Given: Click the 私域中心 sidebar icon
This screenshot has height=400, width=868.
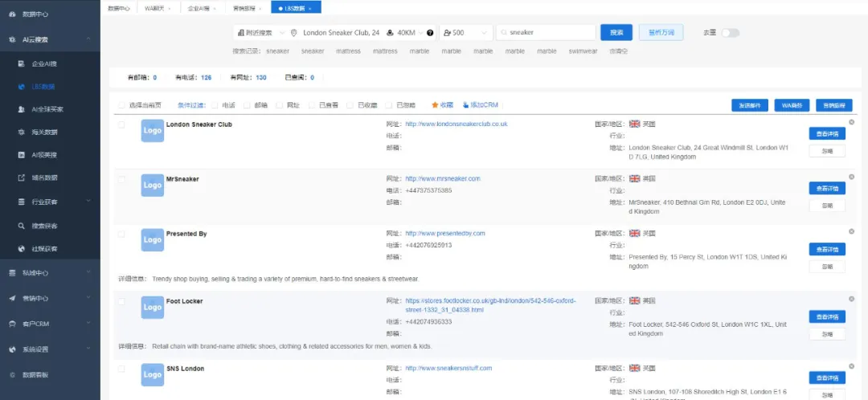Looking at the screenshot, I should coord(12,273).
